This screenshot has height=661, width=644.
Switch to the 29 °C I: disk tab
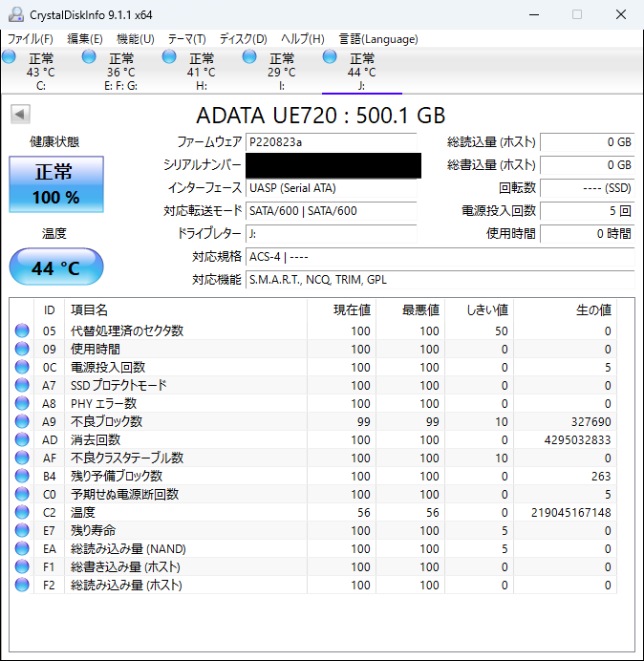[x=281, y=72]
